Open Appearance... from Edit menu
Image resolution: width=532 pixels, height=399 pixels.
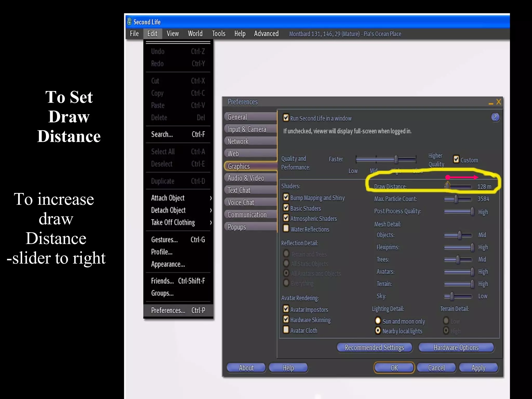[x=178, y=264]
